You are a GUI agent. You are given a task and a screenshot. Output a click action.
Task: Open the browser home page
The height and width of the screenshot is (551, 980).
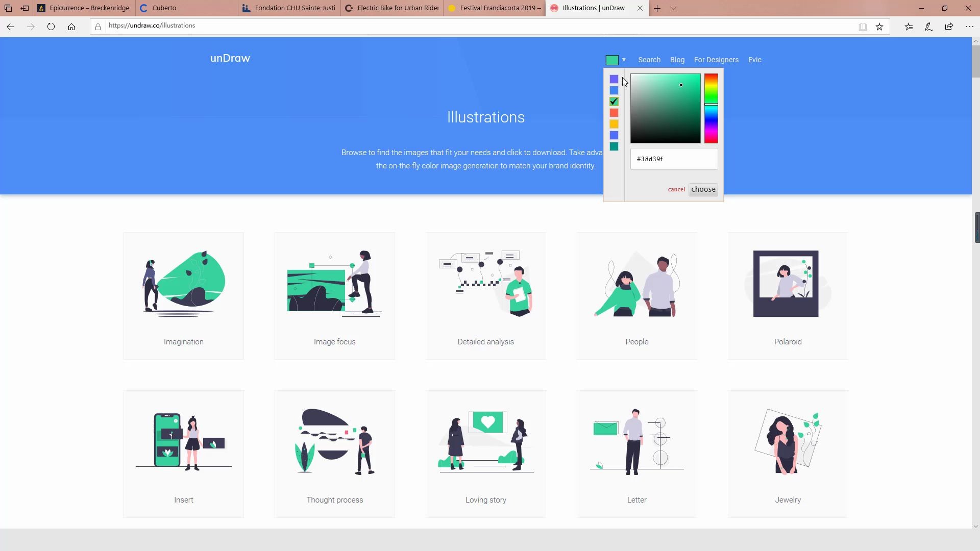tap(71, 27)
